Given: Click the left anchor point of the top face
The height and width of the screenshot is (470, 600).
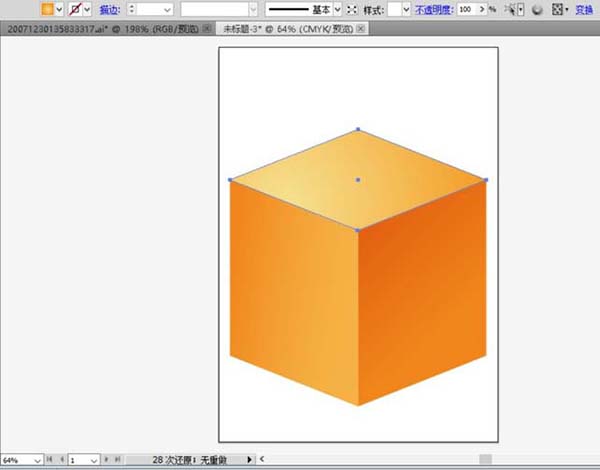Looking at the screenshot, I should click(230, 180).
